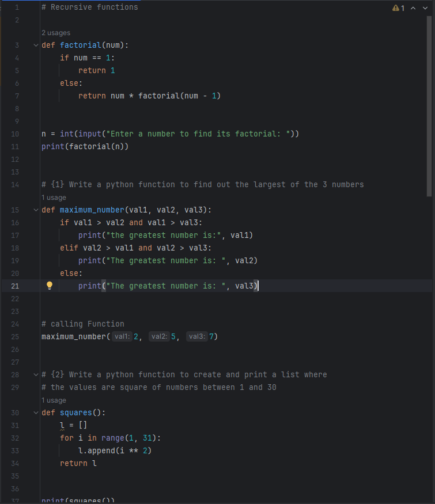This screenshot has width=435, height=504.
Task: Click the vertical editor scrollbar thumb
Action: (x=429, y=106)
